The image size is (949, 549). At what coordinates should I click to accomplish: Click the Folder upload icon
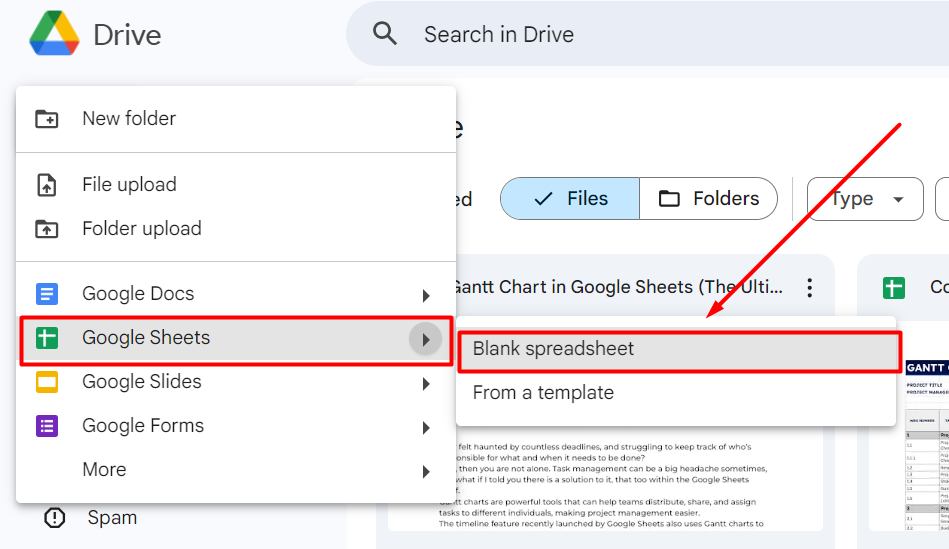[x=47, y=229]
